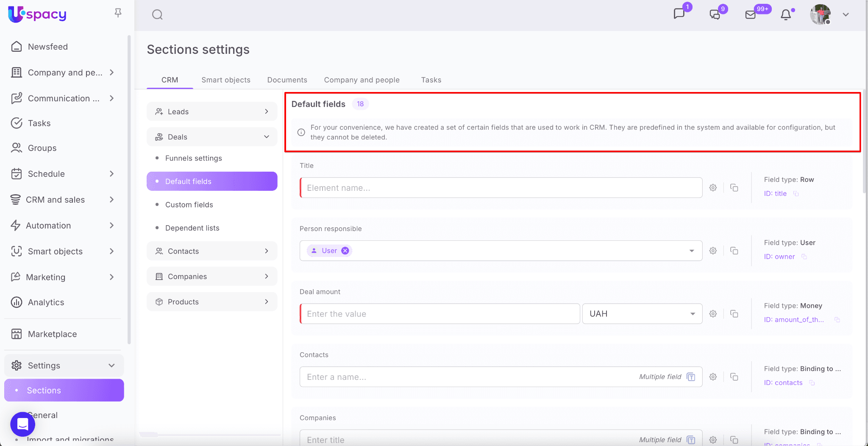The height and width of the screenshot is (446, 868).
Task: Click the search magnifier icon
Action: pos(157,15)
